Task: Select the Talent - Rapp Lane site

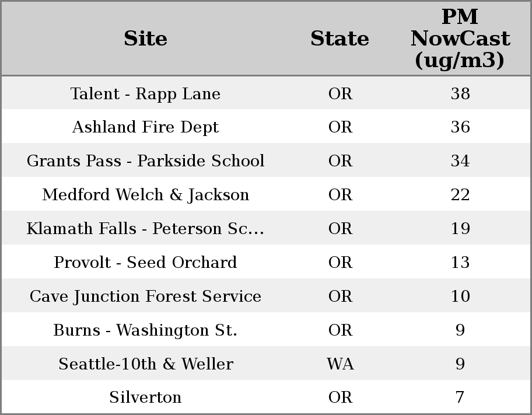Action: click(145, 94)
